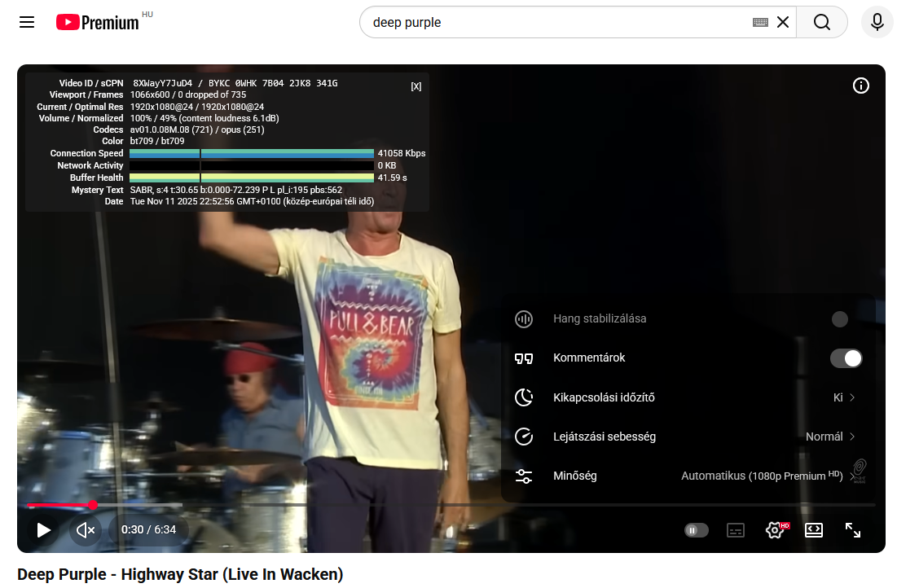This screenshot has width=897, height=588.
Task: Click the Network Activity graph bar
Action: (x=252, y=165)
